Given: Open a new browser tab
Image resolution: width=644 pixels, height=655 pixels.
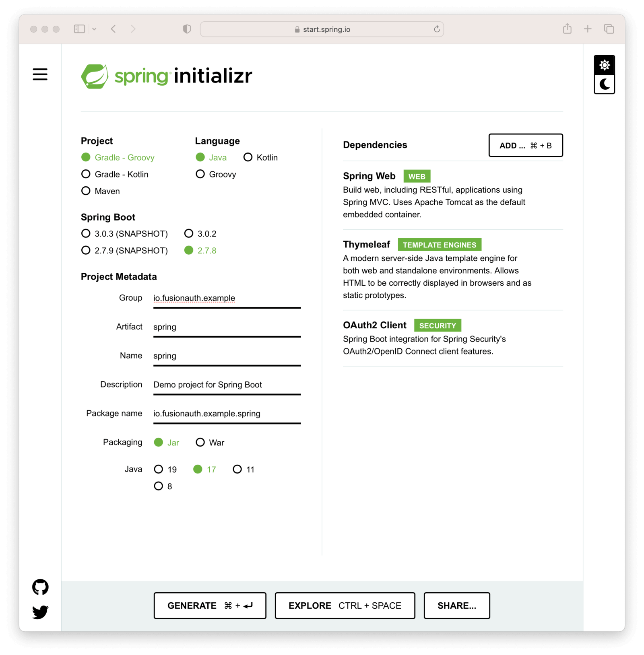Looking at the screenshot, I should pos(588,29).
